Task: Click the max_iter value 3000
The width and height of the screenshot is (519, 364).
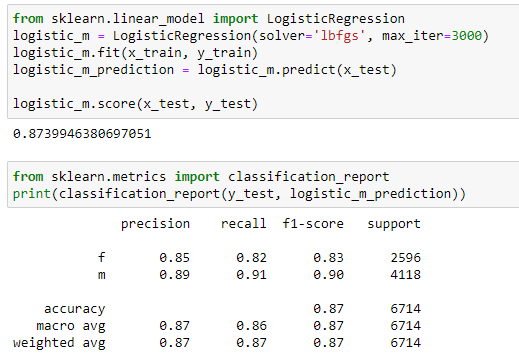Action: point(467,36)
